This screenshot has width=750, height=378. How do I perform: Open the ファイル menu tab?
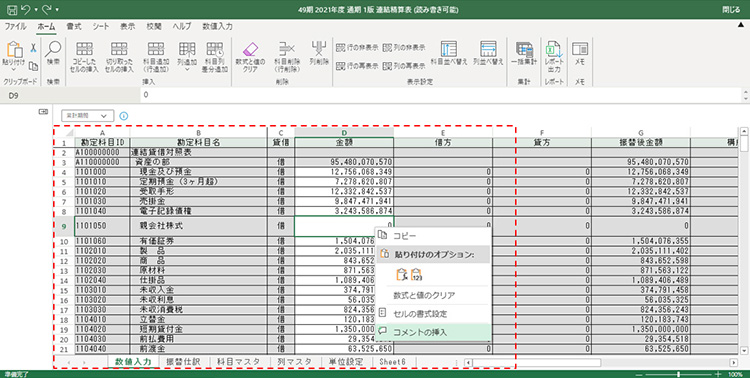[16, 26]
